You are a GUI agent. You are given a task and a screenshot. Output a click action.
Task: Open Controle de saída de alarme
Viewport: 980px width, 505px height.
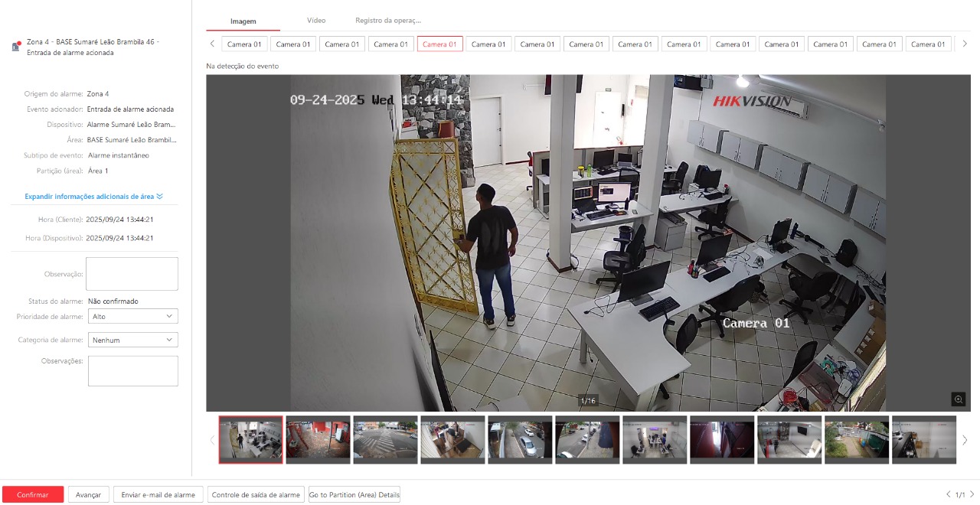click(x=256, y=495)
